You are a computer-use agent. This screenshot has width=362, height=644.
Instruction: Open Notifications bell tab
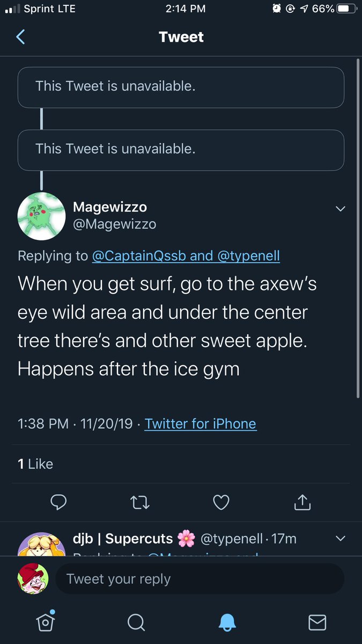point(227,621)
